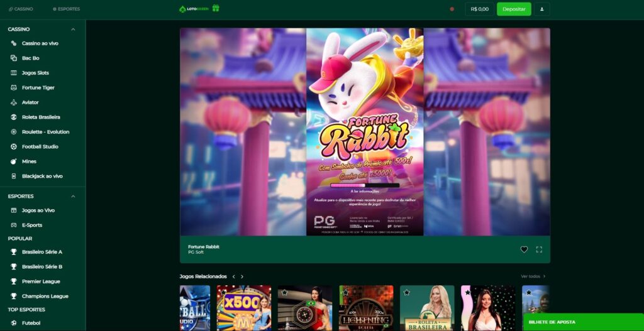644x331 pixels.
Task: Click the Fortune Rabbit game title text
Action: pos(204,247)
